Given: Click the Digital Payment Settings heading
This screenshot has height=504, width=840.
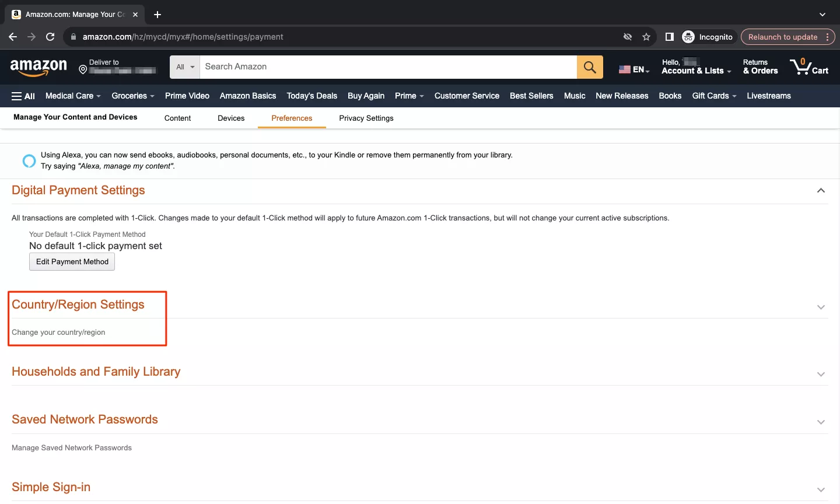Looking at the screenshot, I should 78,190.
